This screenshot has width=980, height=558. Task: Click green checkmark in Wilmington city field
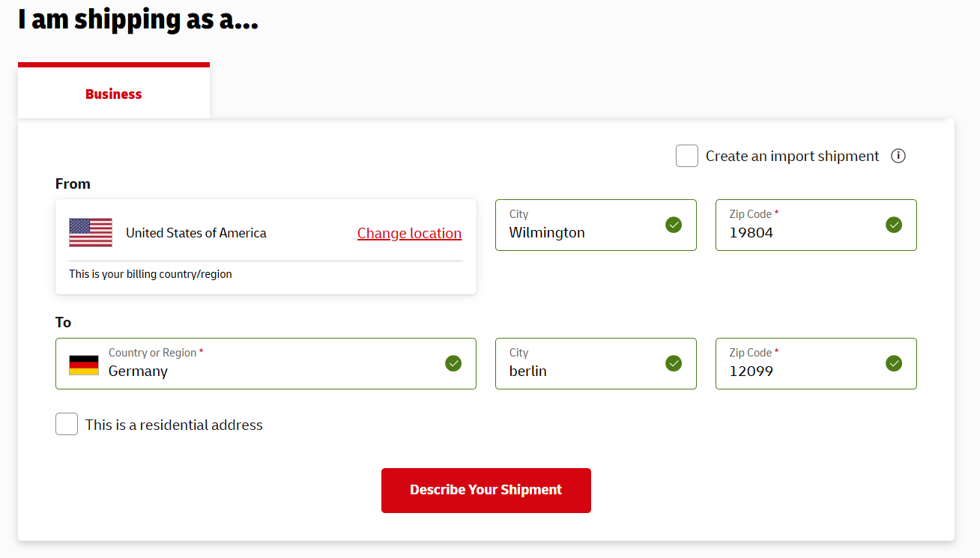click(x=674, y=225)
